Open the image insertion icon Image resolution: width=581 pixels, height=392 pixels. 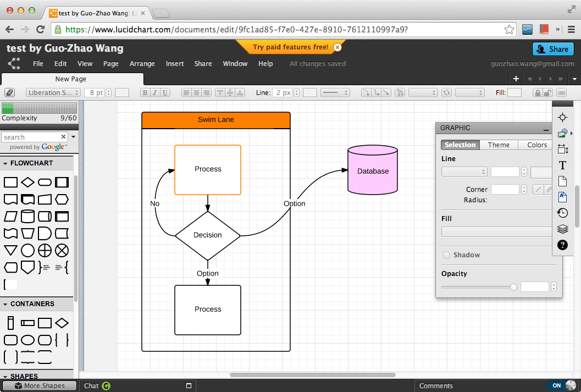[562, 132]
